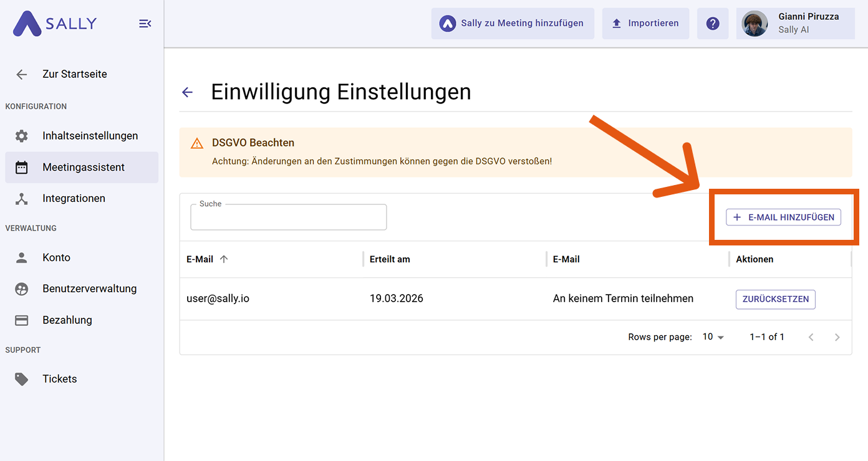Click the DSGVO warning triangle icon
The width and height of the screenshot is (868, 461).
pos(197,143)
